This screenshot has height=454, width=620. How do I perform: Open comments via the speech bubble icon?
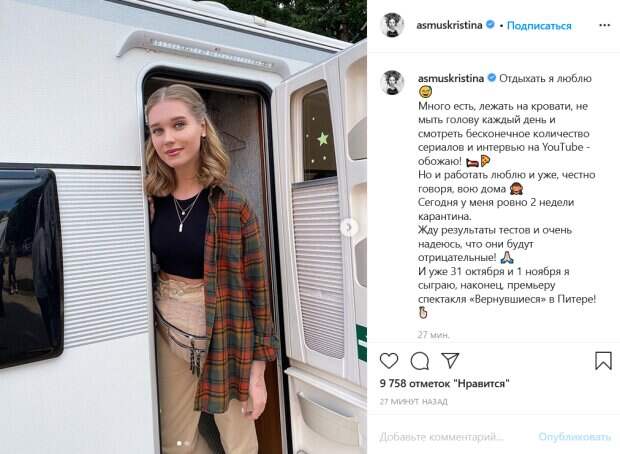pos(420,361)
